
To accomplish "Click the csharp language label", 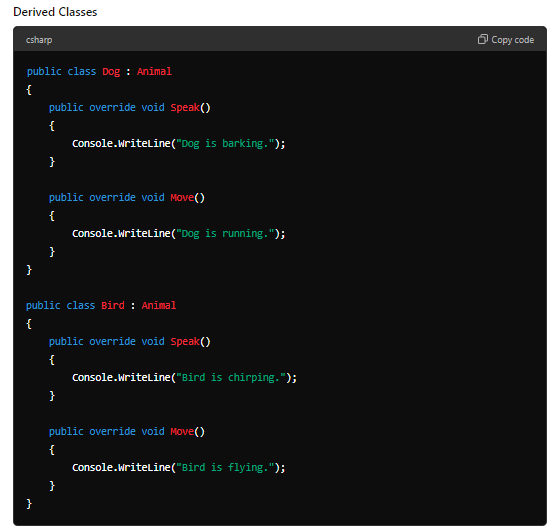I will point(39,40).
